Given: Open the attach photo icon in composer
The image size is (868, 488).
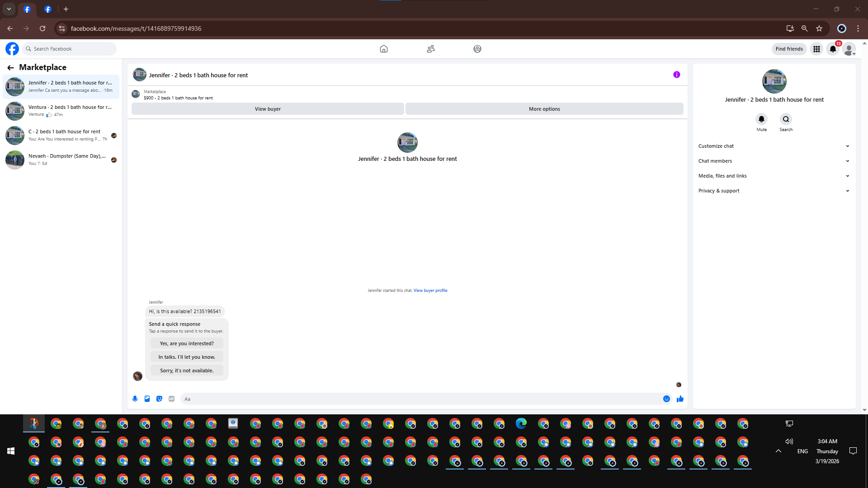Looking at the screenshot, I should point(147,399).
